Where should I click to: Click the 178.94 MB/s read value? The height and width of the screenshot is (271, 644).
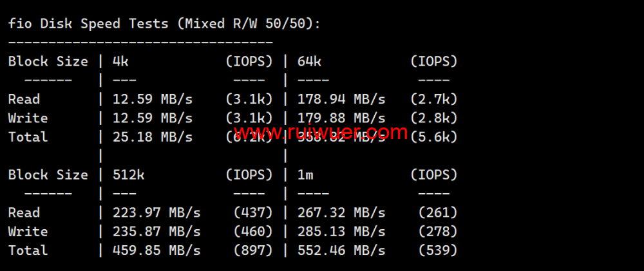[x=341, y=99]
